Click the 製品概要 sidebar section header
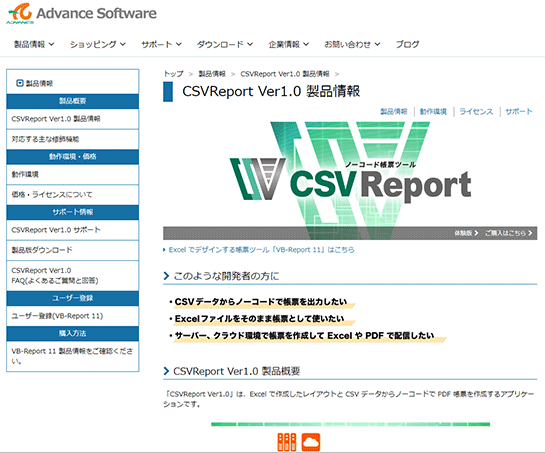Viewport: 545px width, 453px height. 73,101
